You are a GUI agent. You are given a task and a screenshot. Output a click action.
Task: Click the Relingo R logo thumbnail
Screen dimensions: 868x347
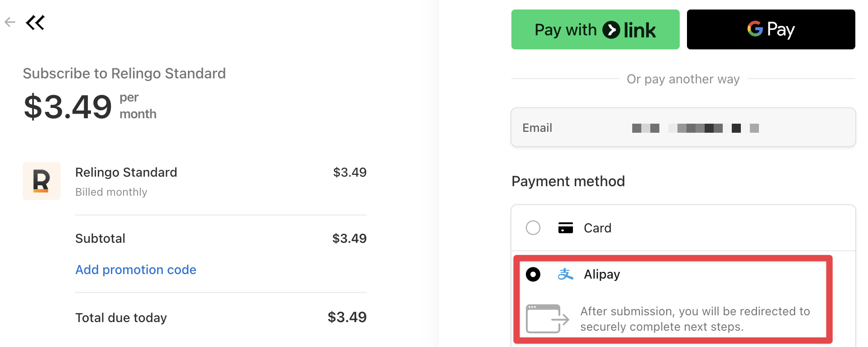42,181
